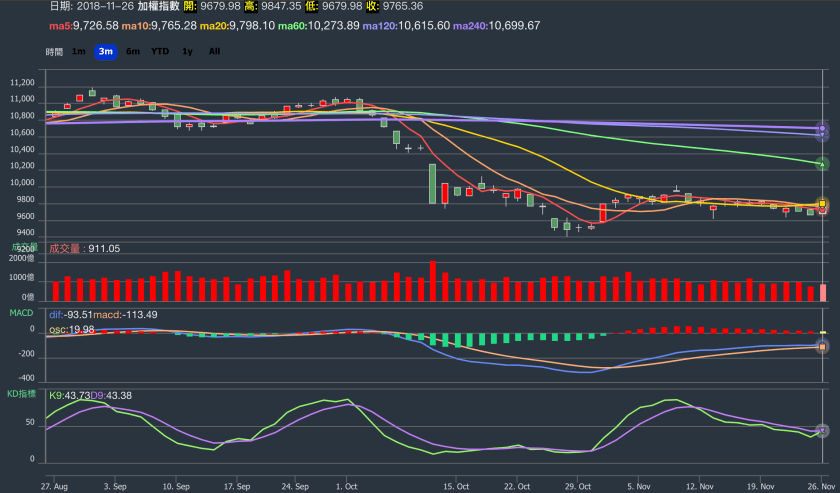This screenshot has width=840, height=493.
Task: Click the active 3m range button
Action: tap(105, 51)
